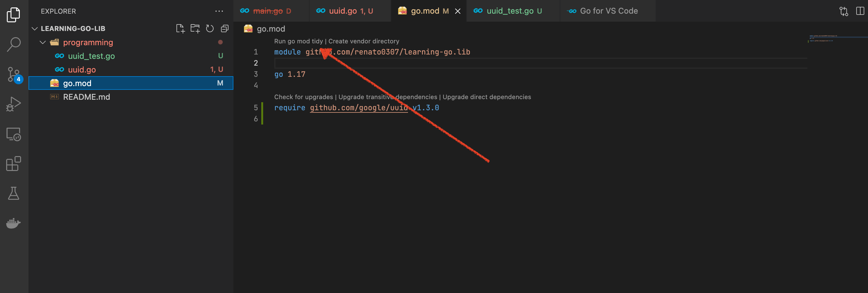Create a new folder in explorer
Viewport: 868px width, 293px height.
pos(195,29)
